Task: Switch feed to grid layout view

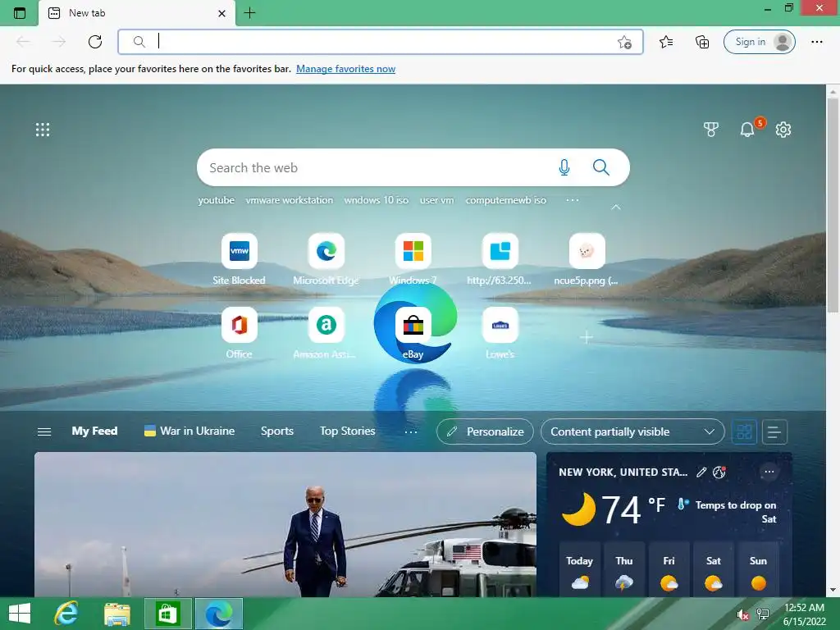Action: click(x=744, y=431)
